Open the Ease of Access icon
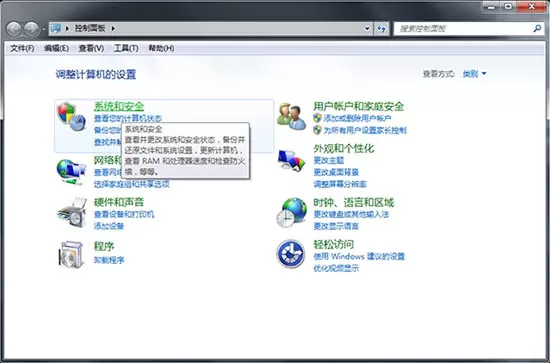 pos(291,254)
